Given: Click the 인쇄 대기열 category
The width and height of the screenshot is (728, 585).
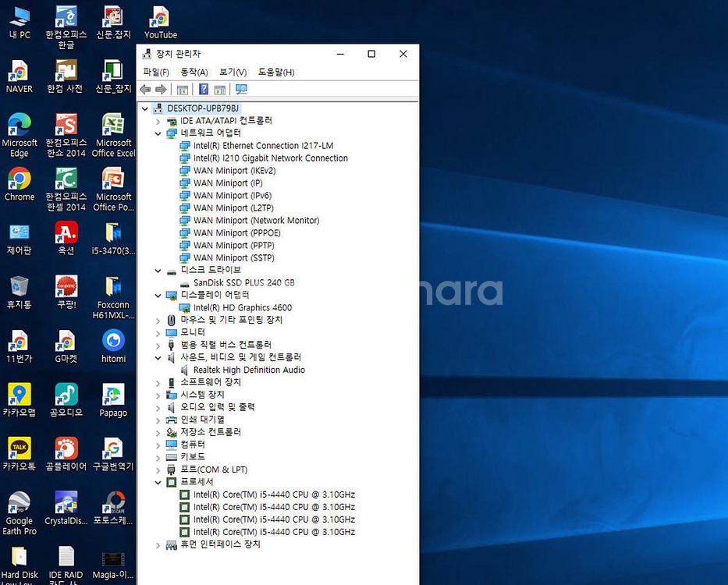Looking at the screenshot, I should pyautogui.click(x=202, y=420).
